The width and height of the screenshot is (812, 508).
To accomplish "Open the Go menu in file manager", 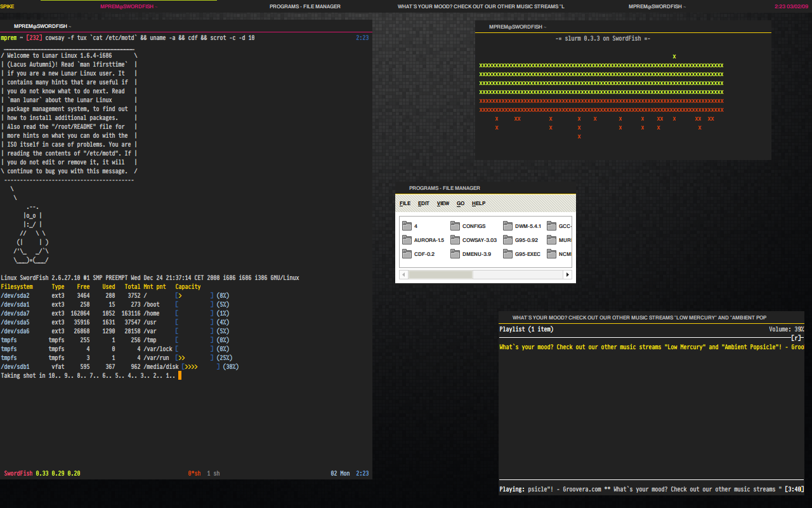I will coord(461,203).
